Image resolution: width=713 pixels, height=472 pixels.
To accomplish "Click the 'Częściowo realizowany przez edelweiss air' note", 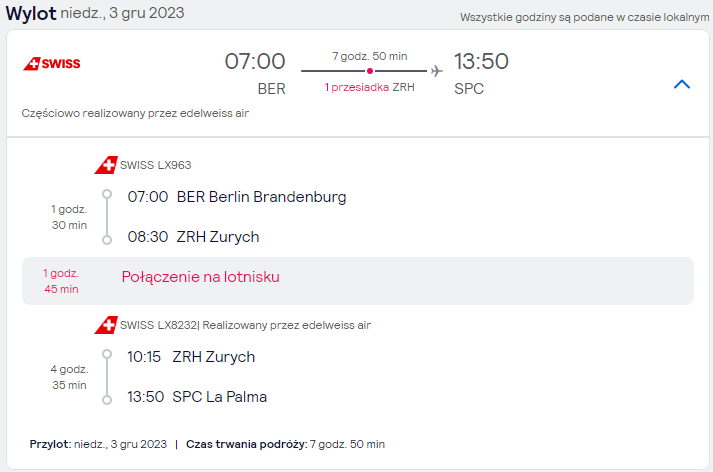I will pos(135,113).
